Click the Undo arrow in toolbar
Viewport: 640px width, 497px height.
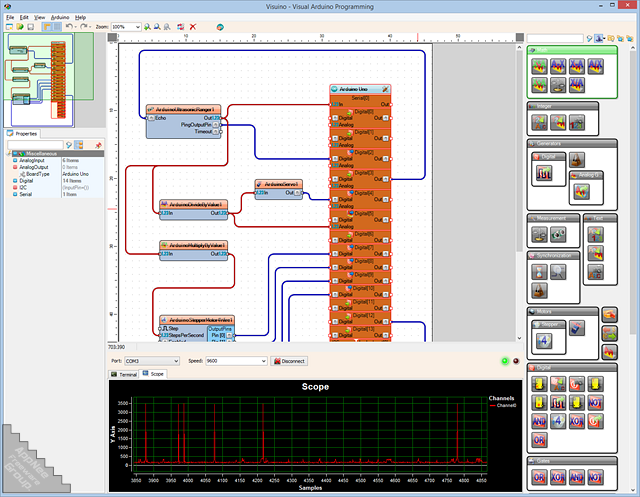click(x=69, y=27)
